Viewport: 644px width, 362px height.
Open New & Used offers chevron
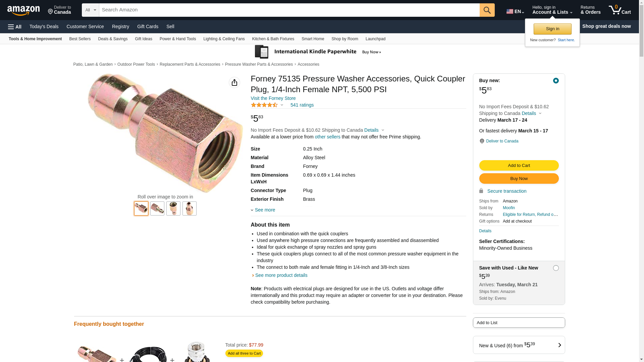tap(559, 345)
